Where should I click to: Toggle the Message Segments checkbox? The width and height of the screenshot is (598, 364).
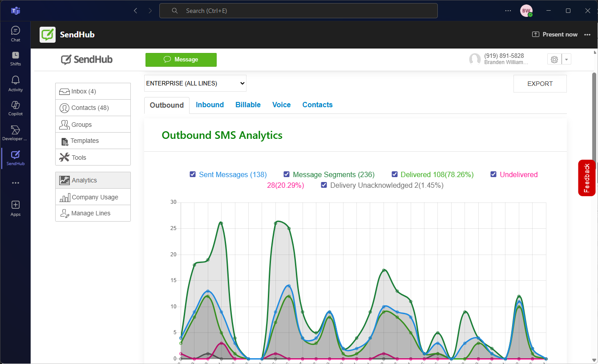point(287,174)
